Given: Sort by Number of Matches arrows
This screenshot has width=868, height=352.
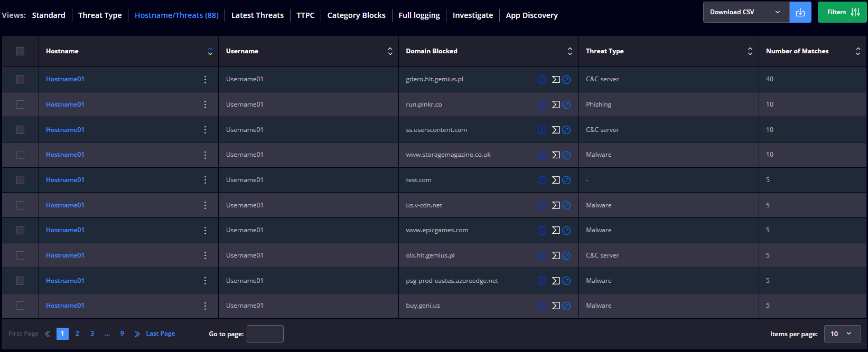Looking at the screenshot, I should [x=858, y=51].
